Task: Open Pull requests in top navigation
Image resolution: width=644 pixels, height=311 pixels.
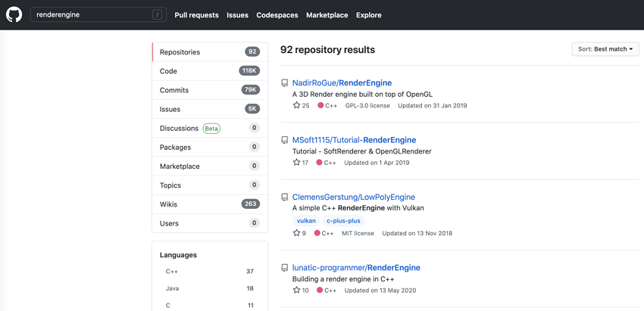Action: click(x=196, y=15)
